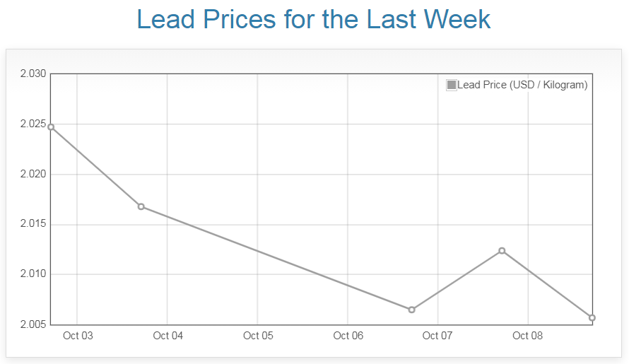Click the 2.010 y-axis label

(x=33, y=274)
